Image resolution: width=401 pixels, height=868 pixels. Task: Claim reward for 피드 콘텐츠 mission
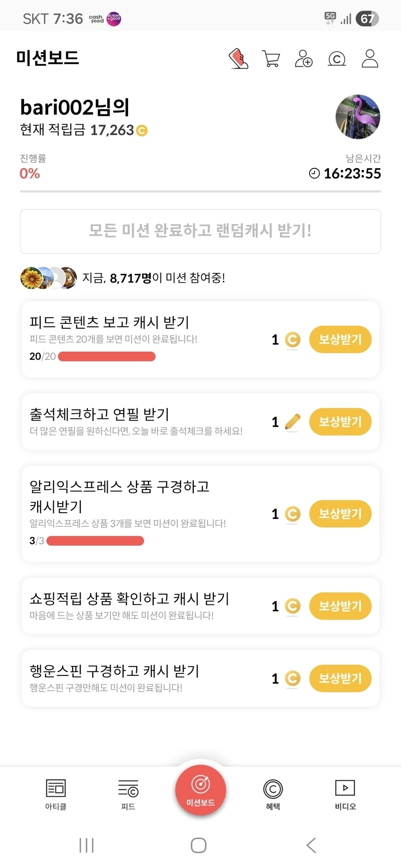click(340, 339)
